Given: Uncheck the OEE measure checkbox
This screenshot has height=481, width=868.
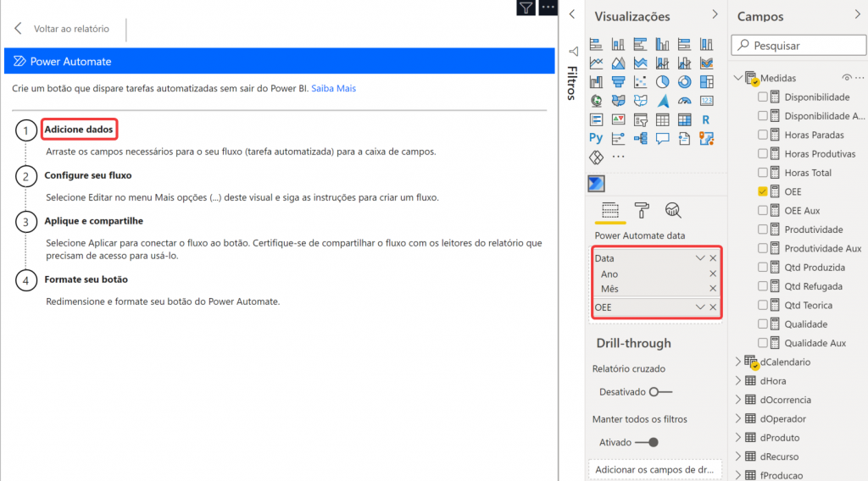Looking at the screenshot, I should click(763, 192).
